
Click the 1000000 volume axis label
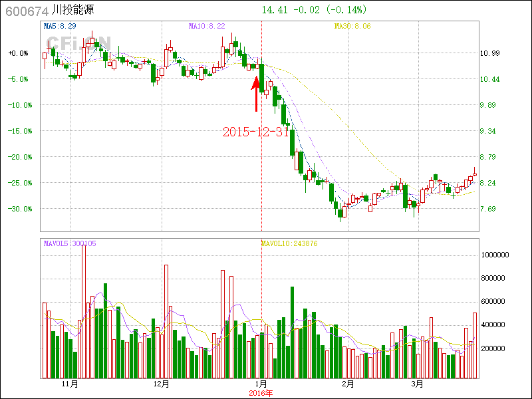495,255
